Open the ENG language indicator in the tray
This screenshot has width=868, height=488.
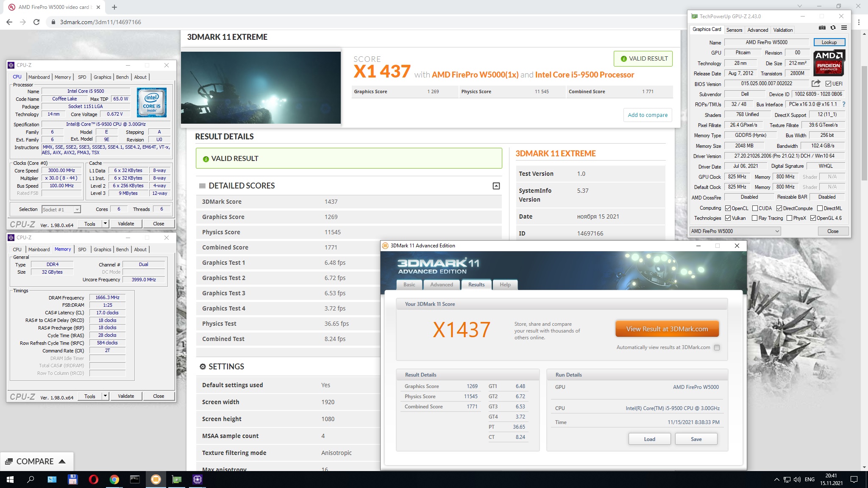(x=810, y=480)
